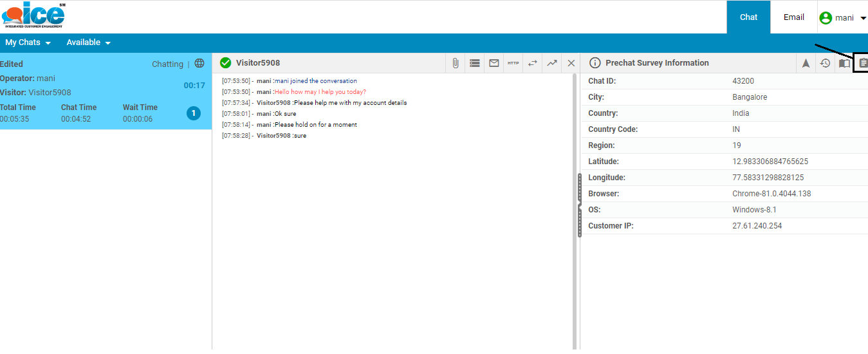Click the envelope email transcript icon

point(494,63)
